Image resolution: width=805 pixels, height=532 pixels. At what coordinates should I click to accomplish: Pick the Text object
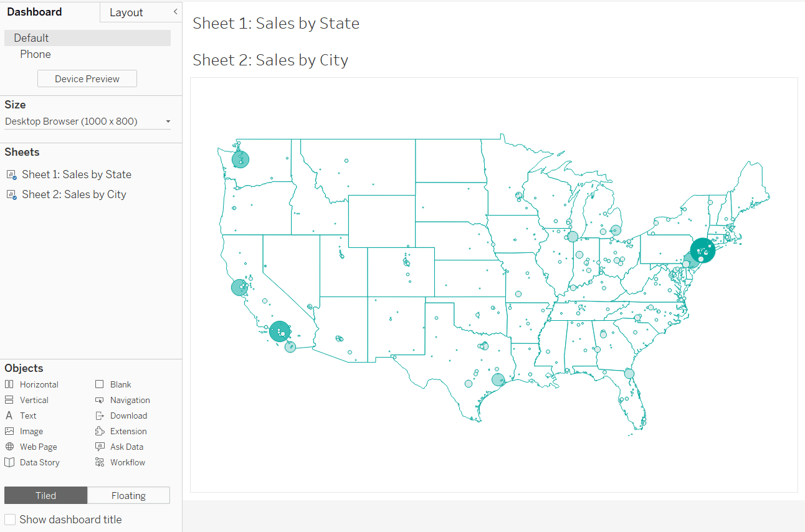(21, 416)
